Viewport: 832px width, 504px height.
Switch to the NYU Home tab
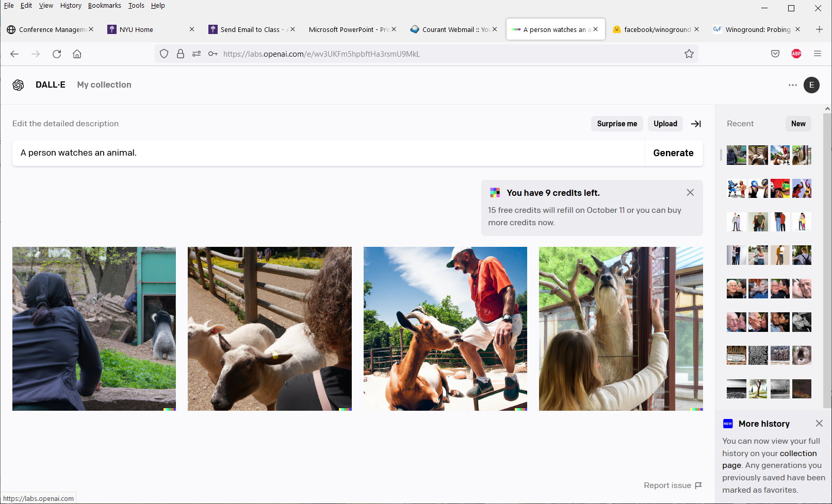136,30
